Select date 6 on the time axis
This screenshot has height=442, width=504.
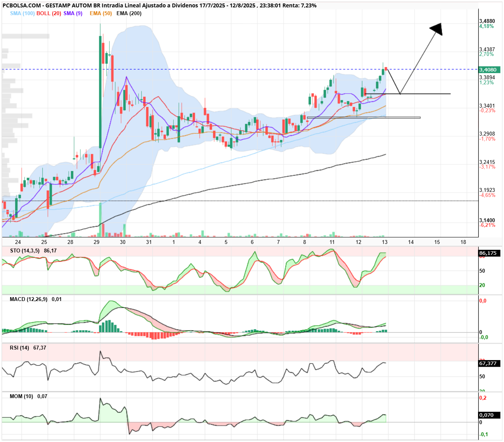tap(252, 242)
